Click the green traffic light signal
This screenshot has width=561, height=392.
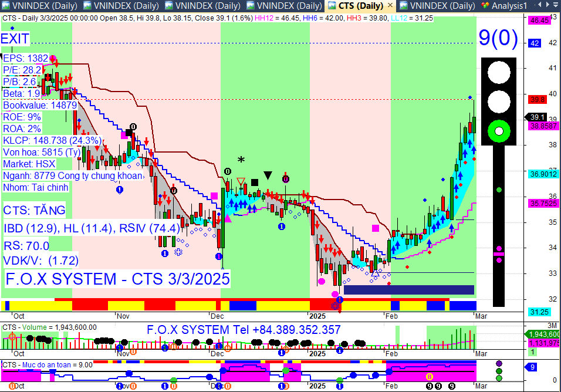[499, 131]
